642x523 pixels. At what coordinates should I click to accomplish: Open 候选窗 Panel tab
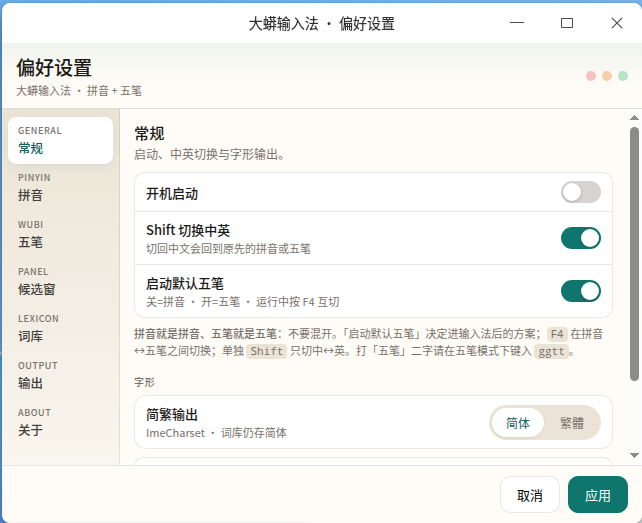61,282
